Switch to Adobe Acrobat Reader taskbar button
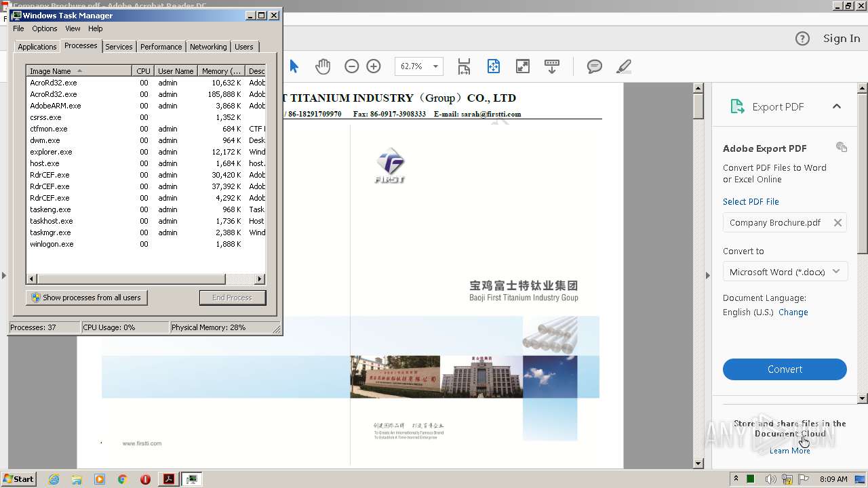 tap(168, 479)
